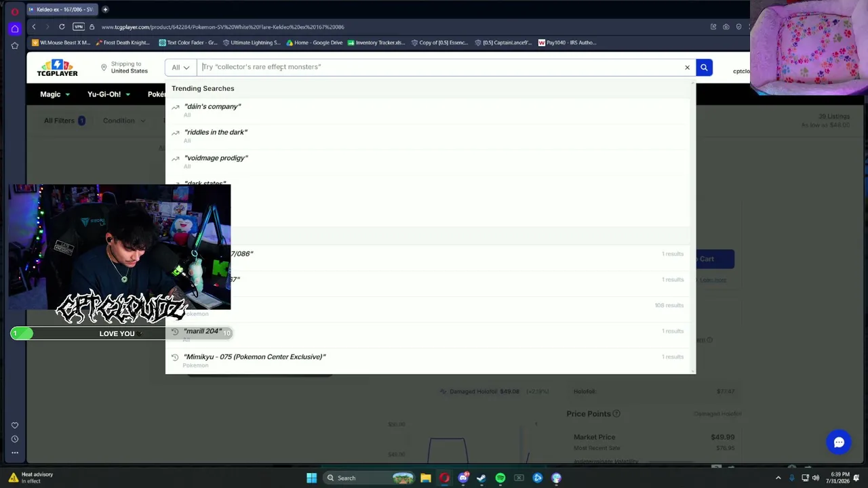Viewport: 868px width, 488px height.
Task: Open Discord from the taskbar
Action: coord(463,478)
